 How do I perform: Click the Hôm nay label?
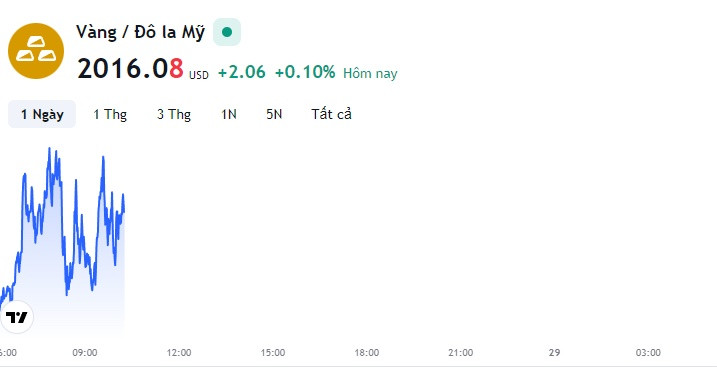pyautogui.click(x=370, y=73)
